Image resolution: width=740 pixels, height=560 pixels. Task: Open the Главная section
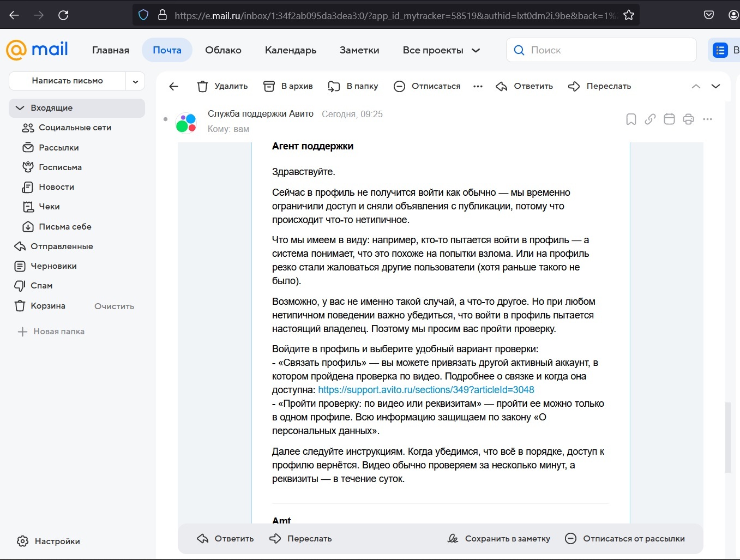(x=111, y=50)
